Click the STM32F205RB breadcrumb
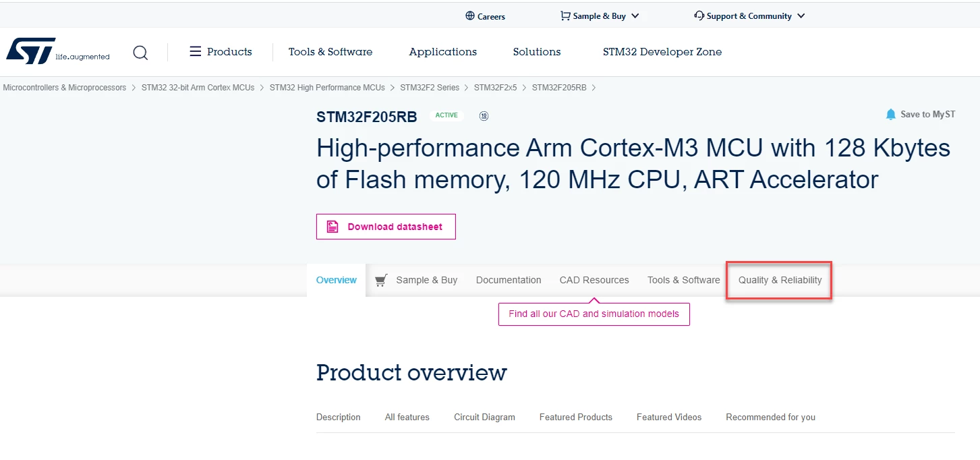The width and height of the screenshot is (980, 460). point(559,88)
